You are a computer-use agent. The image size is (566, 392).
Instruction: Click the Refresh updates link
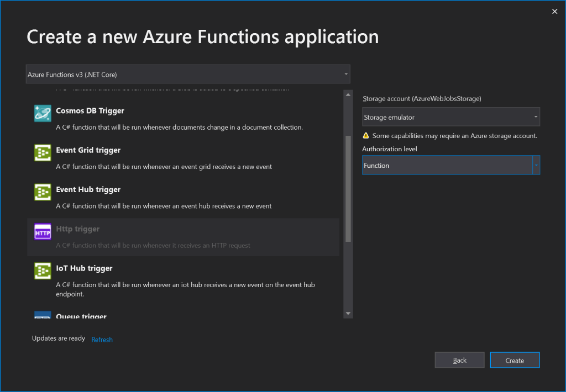click(102, 340)
